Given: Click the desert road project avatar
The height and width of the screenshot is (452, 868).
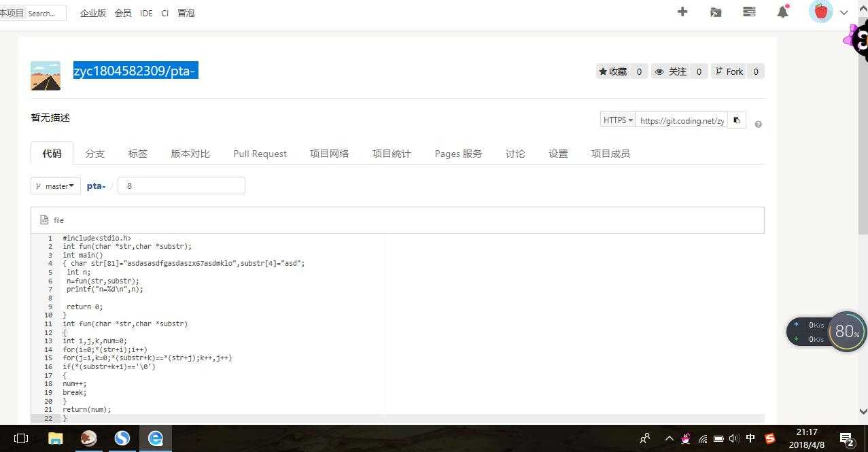Looking at the screenshot, I should click(x=46, y=75).
